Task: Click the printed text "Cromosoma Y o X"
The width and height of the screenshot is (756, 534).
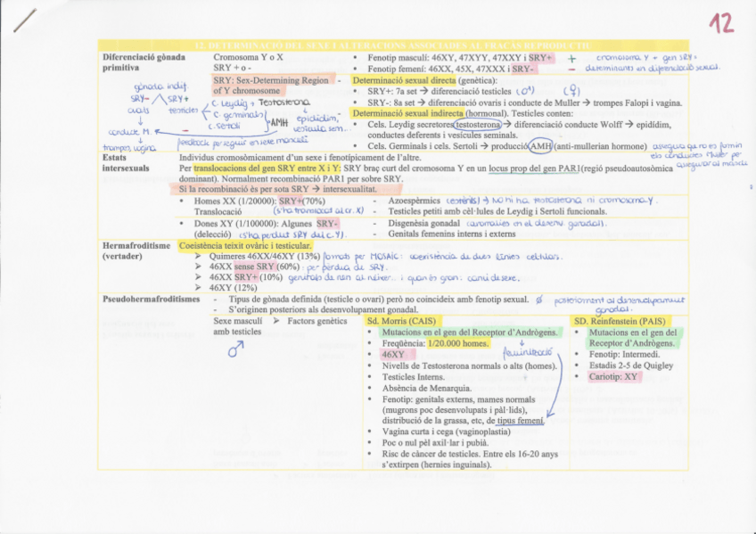Action: click(249, 57)
